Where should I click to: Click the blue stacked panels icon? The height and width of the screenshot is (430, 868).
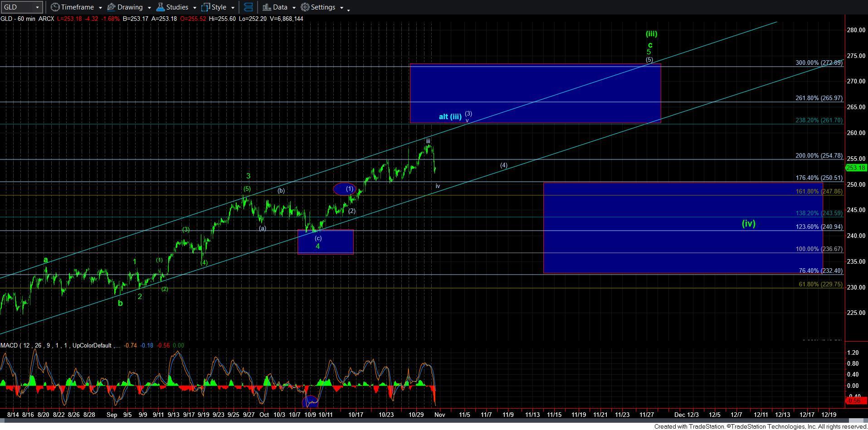tap(248, 7)
